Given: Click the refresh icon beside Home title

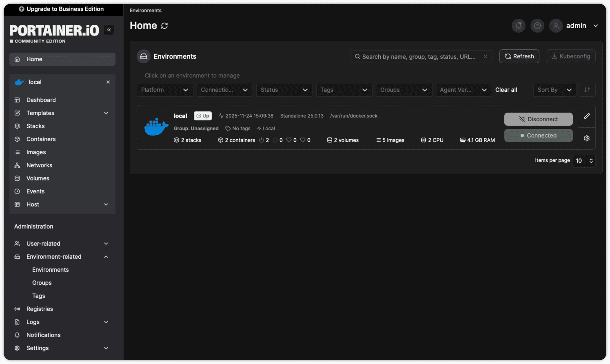Looking at the screenshot, I should [164, 26].
